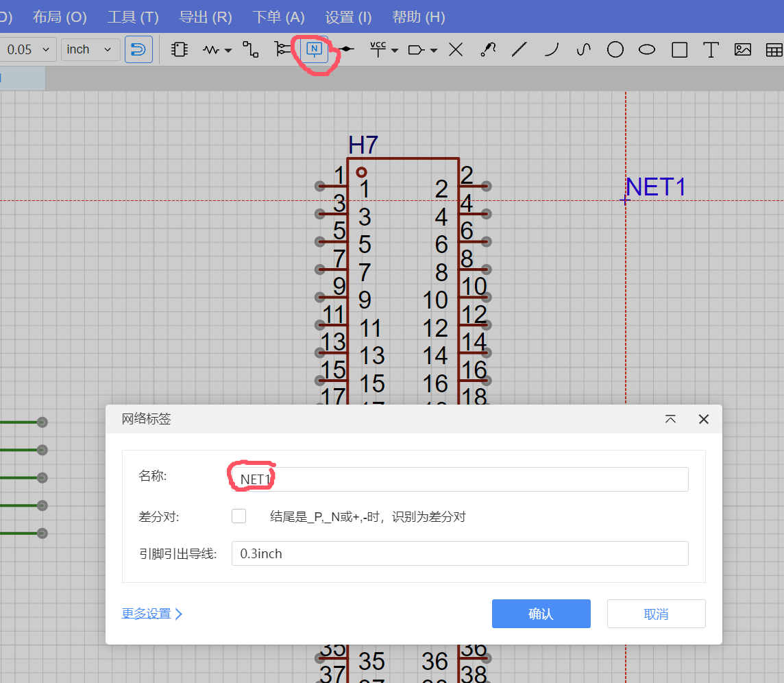Expand the VCC power symbol dropdown arrow

(x=395, y=50)
